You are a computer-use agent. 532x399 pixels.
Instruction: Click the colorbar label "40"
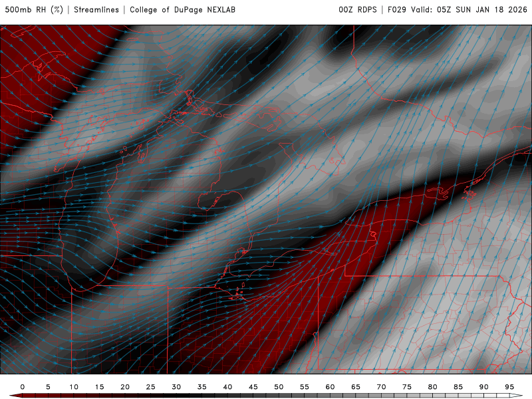click(x=227, y=387)
